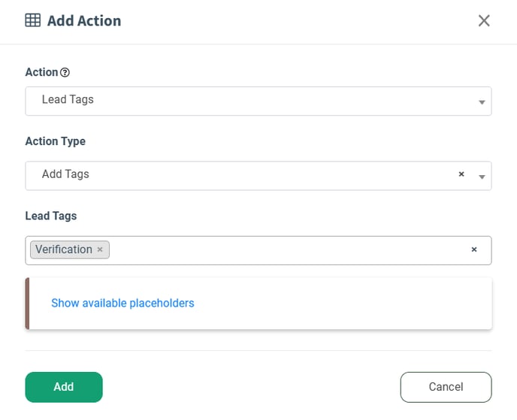Clear the Add Tags selection with its ×
Screen dimensions: 517x420
[461, 174]
